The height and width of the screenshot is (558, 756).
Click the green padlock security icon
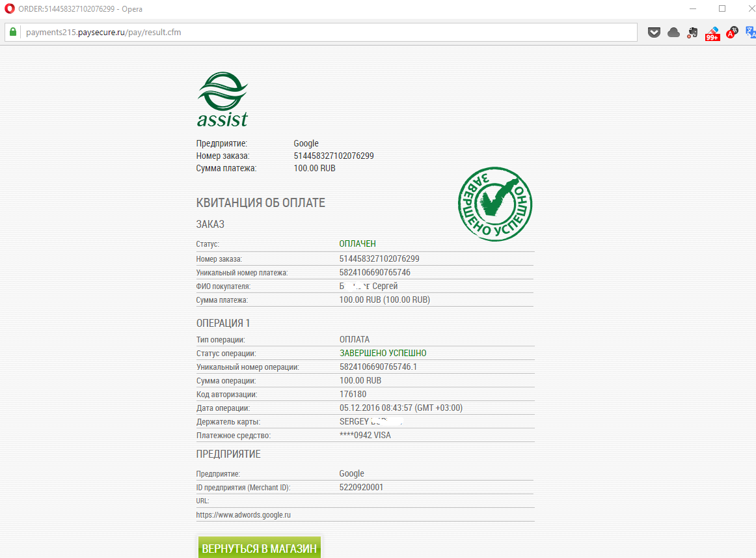click(x=13, y=33)
